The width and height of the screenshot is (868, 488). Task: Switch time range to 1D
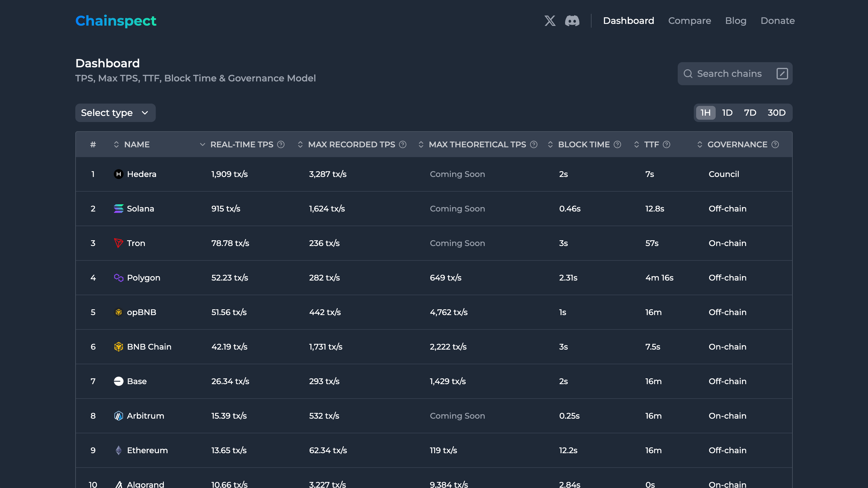(x=727, y=113)
